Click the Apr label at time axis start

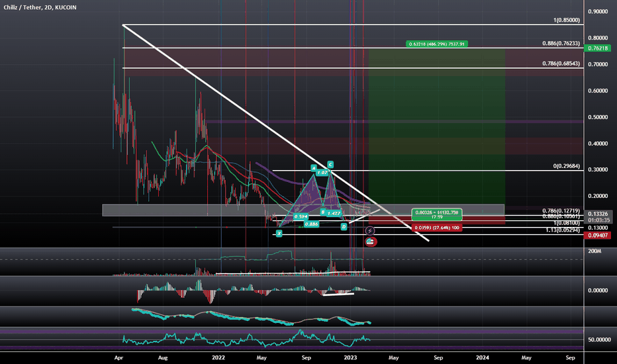click(x=119, y=357)
